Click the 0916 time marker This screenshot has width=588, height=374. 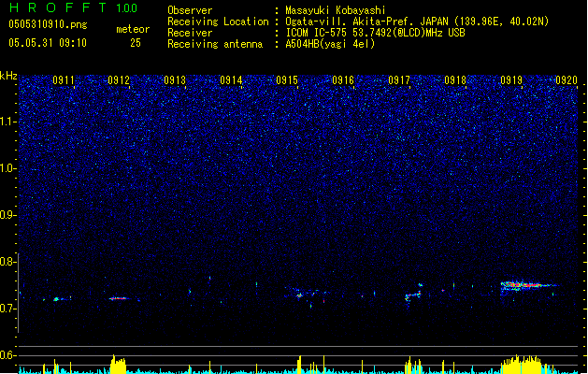343,79
